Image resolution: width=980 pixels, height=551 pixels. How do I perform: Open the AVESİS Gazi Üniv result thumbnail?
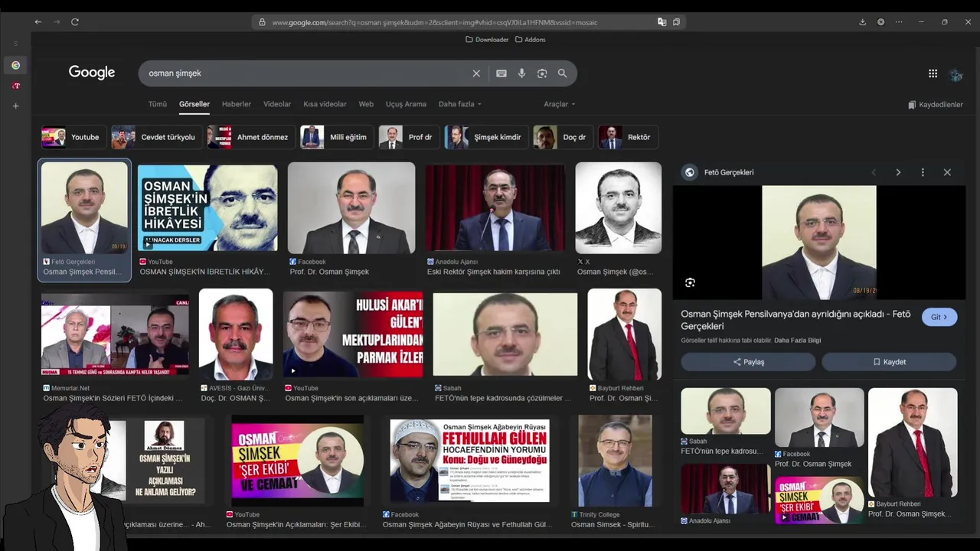(236, 334)
